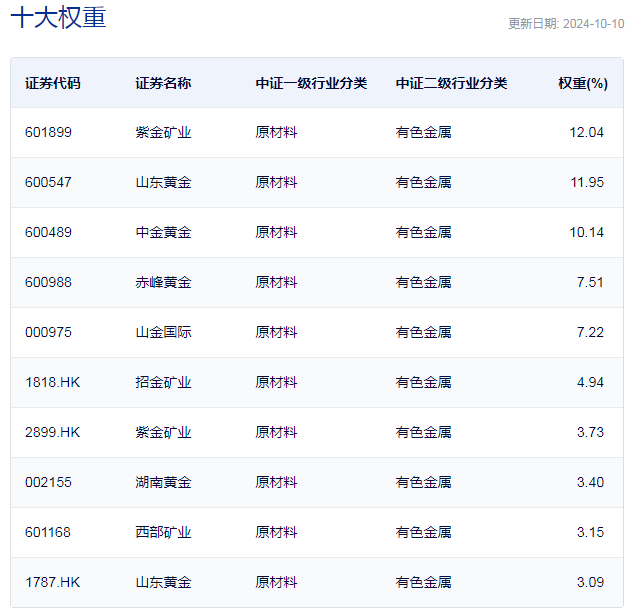Open the 山金国际 security name
Viewport: 630px width, 614px height.
(163, 332)
